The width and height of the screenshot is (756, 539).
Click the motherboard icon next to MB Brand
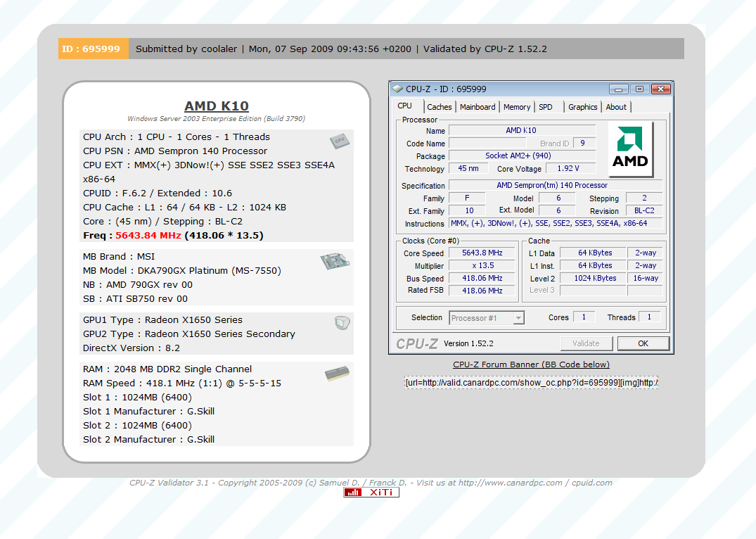point(335,261)
